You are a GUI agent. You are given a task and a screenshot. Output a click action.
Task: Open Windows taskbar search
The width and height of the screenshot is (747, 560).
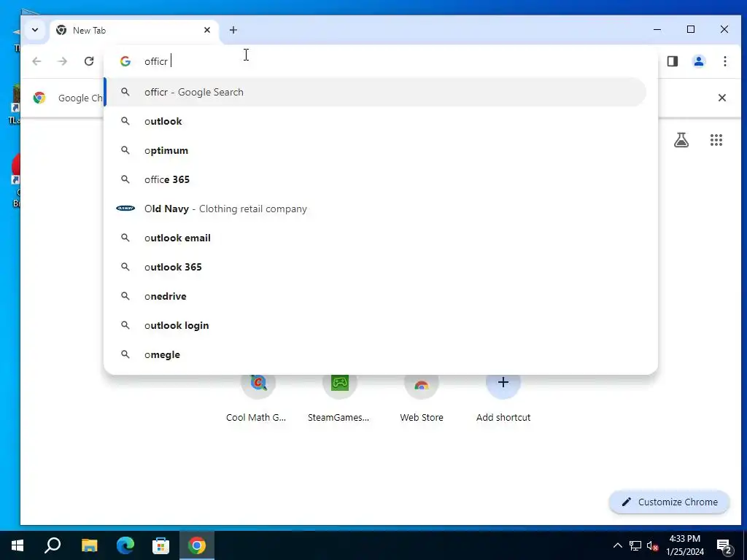point(53,545)
